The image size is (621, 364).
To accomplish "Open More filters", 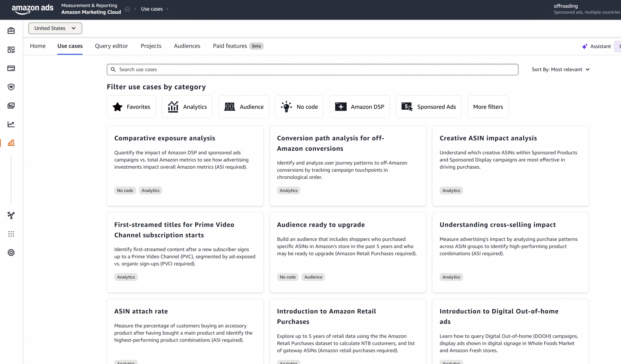I will point(488,107).
